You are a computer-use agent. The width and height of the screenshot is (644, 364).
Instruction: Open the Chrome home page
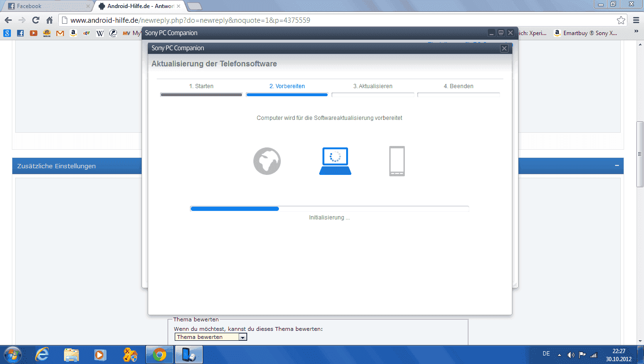coord(49,20)
